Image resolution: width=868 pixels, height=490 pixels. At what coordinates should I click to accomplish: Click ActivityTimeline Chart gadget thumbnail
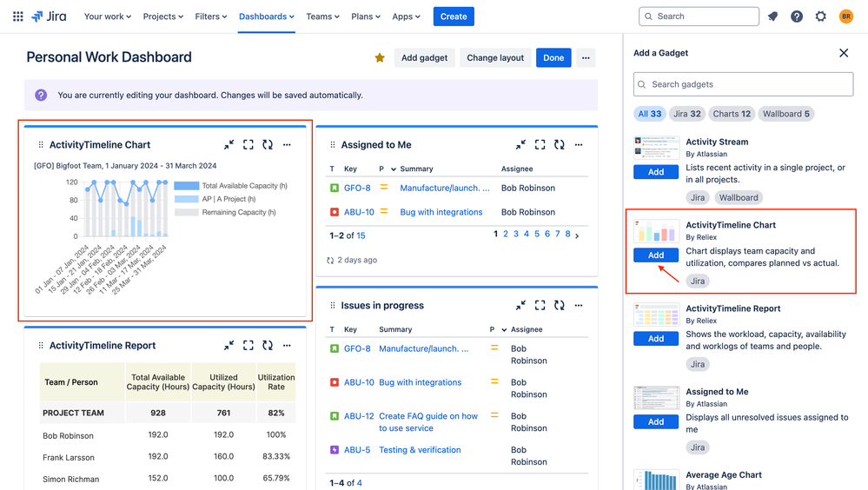(x=657, y=231)
